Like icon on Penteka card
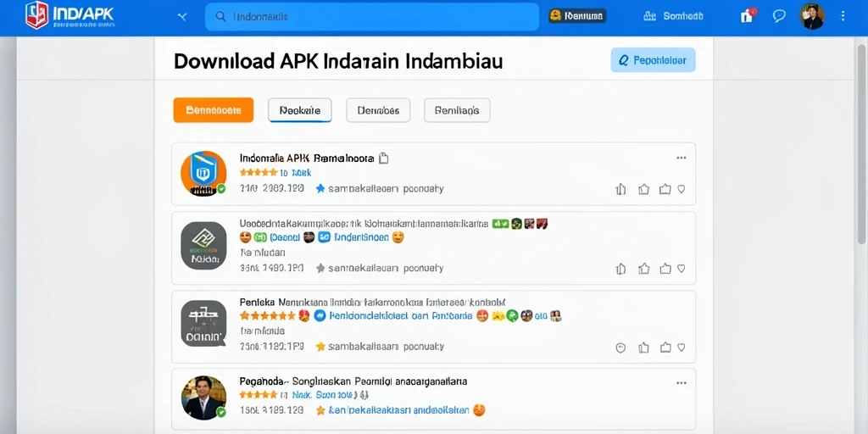 665,348
